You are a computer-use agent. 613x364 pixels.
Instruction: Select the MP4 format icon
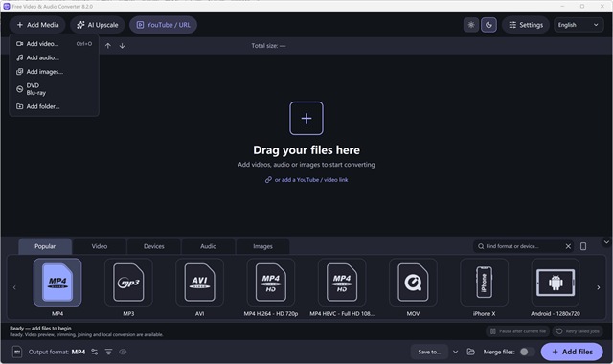click(x=57, y=283)
